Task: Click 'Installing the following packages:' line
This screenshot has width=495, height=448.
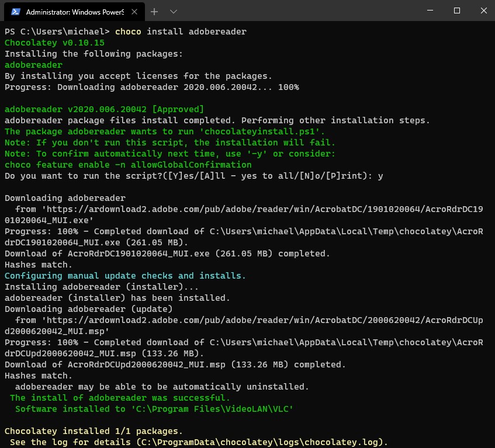Action: (x=94, y=54)
